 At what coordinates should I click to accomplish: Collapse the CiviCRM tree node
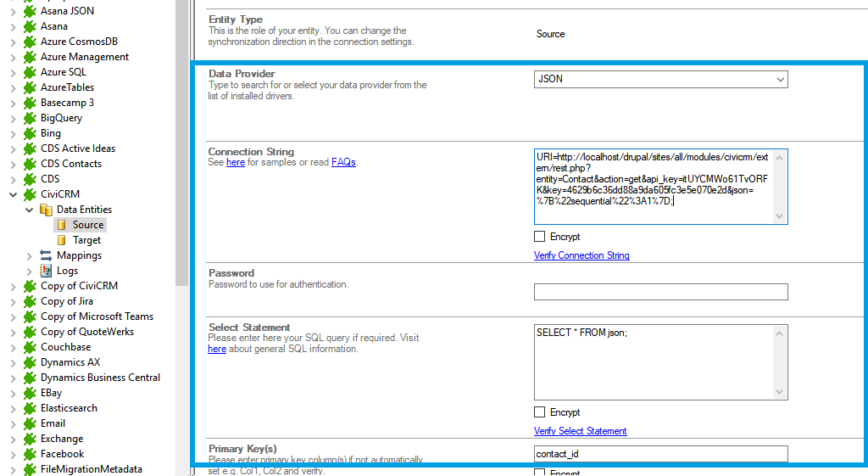pyautogui.click(x=13, y=194)
